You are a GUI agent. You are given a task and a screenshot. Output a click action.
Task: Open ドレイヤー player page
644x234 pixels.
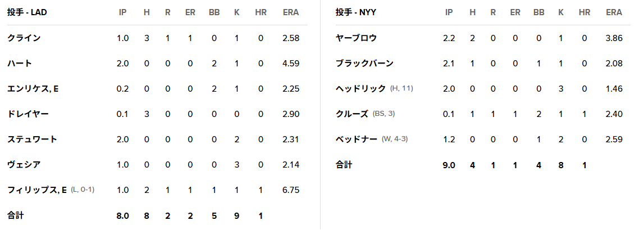click(x=28, y=114)
